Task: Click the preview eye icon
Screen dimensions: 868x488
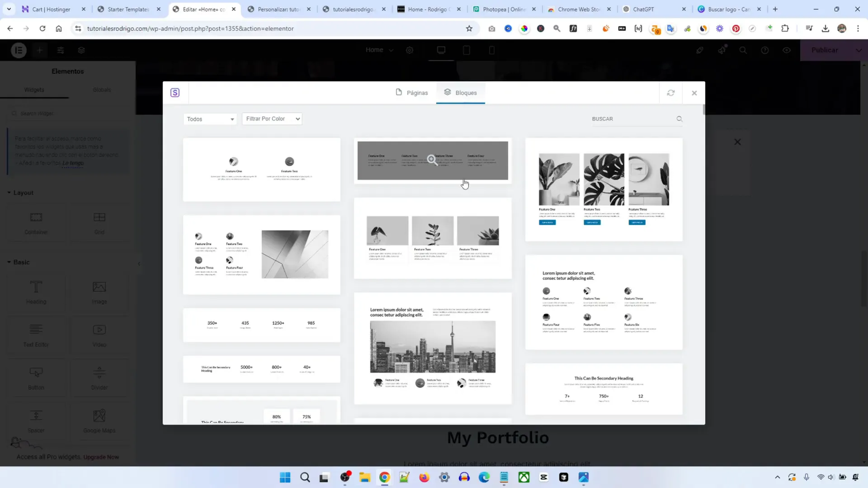Action: pyautogui.click(x=787, y=50)
